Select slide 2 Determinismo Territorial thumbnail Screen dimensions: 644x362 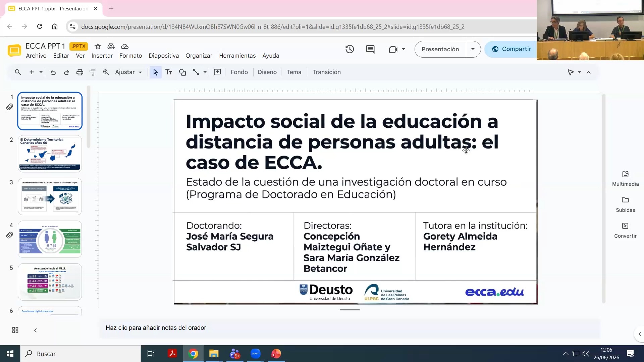pyautogui.click(x=50, y=154)
